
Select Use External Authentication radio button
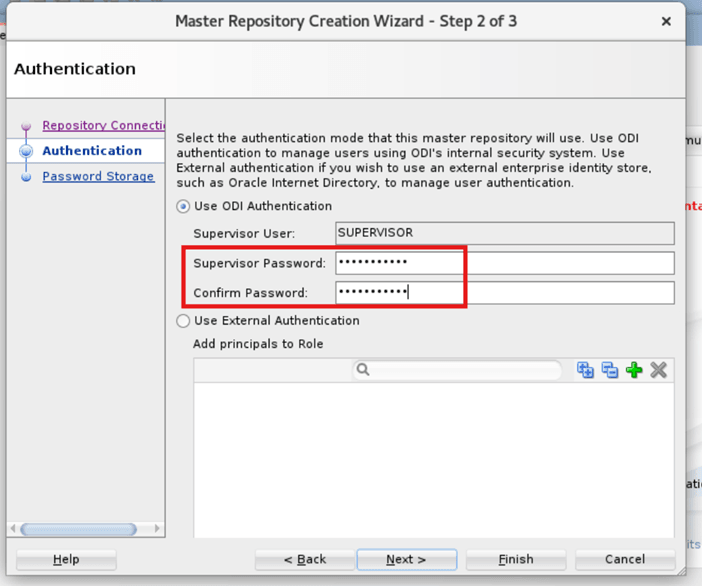[183, 321]
